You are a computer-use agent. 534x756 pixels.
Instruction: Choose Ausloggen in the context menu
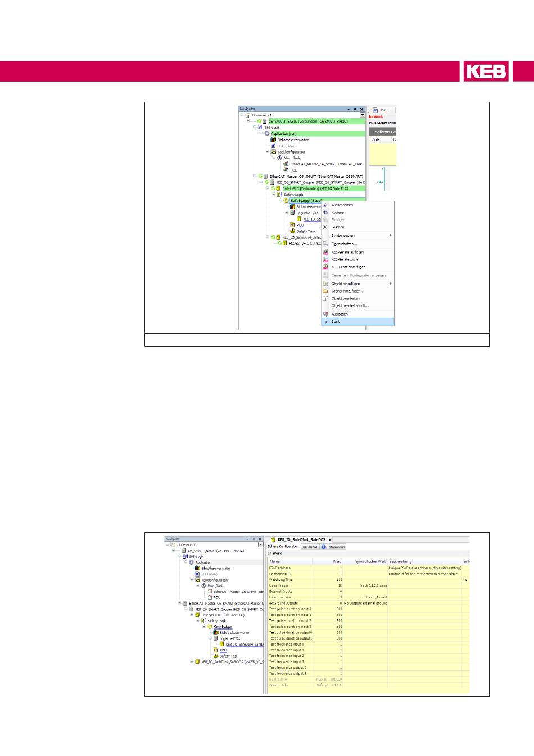[x=340, y=314]
